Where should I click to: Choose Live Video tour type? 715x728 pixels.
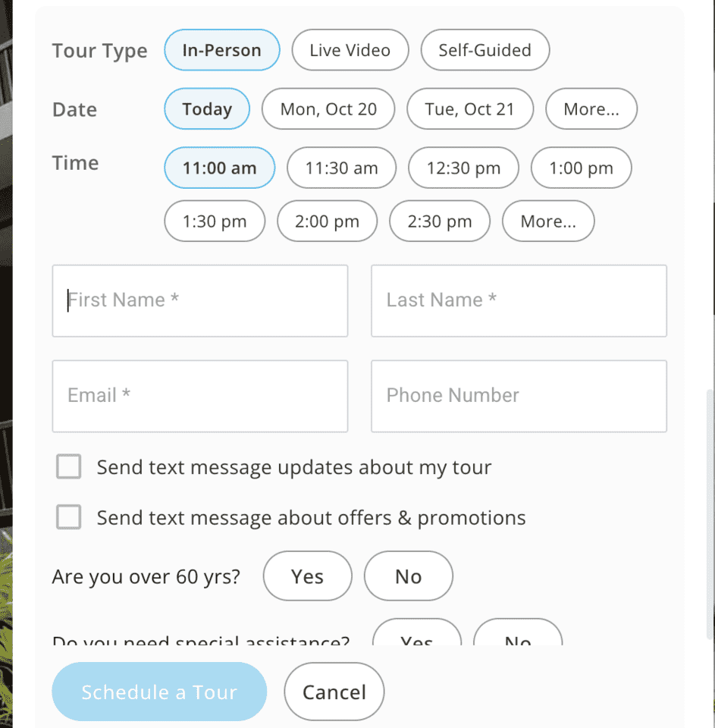[x=350, y=50]
